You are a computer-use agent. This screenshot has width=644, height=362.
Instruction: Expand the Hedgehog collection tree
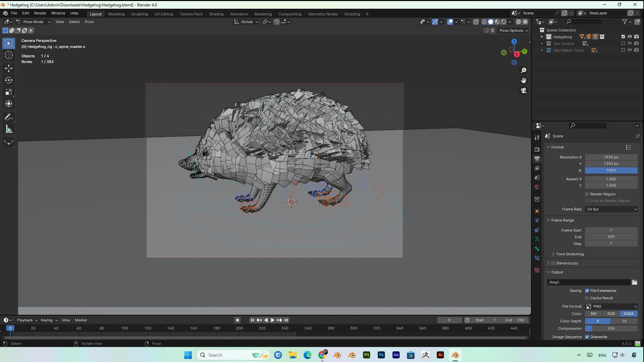pos(542,37)
